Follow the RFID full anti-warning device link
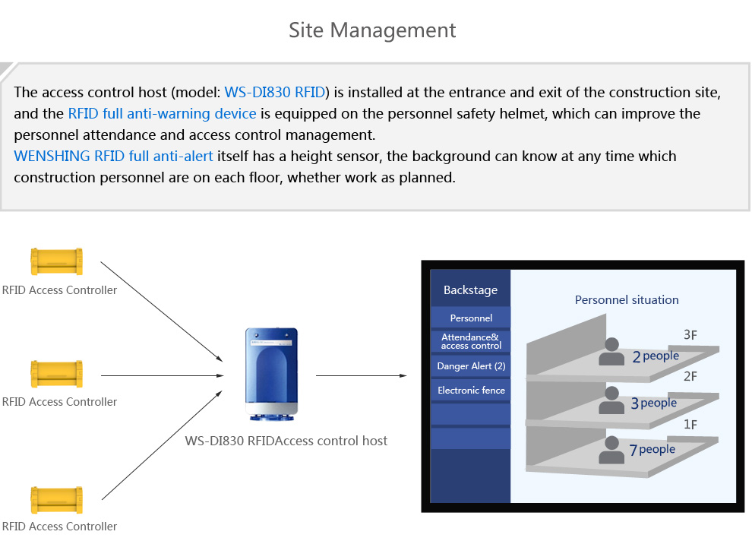This screenshot has height=560, width=752. [x=162, y=114]
